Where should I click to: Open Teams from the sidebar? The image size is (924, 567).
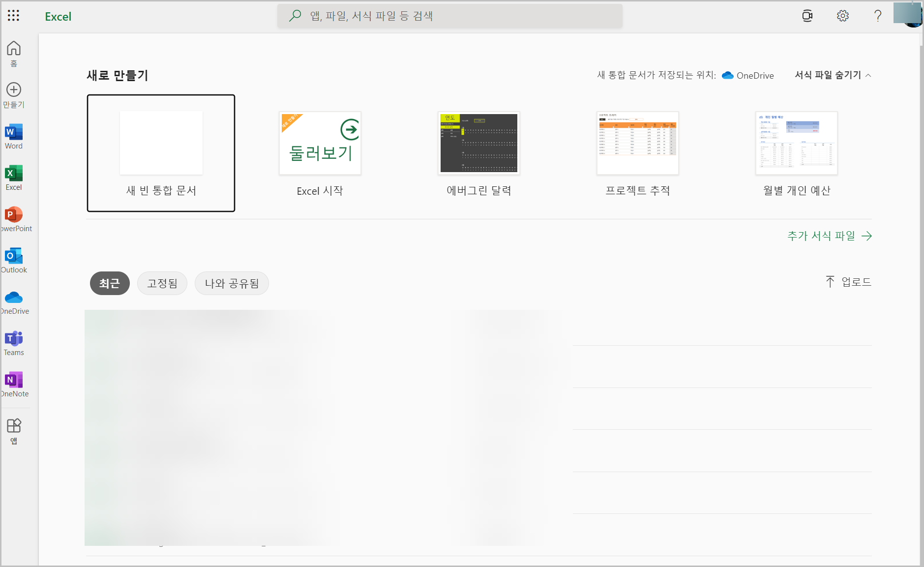pyautogui.click(x=14, y=343)
